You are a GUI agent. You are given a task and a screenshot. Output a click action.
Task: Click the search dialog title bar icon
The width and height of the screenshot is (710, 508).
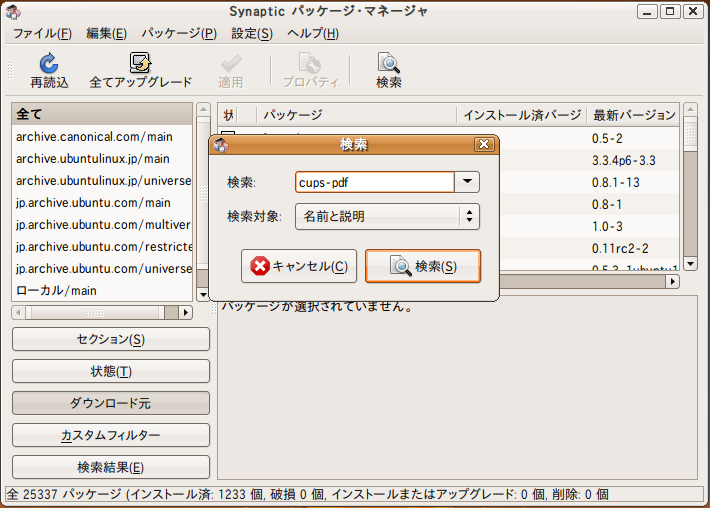221,145
